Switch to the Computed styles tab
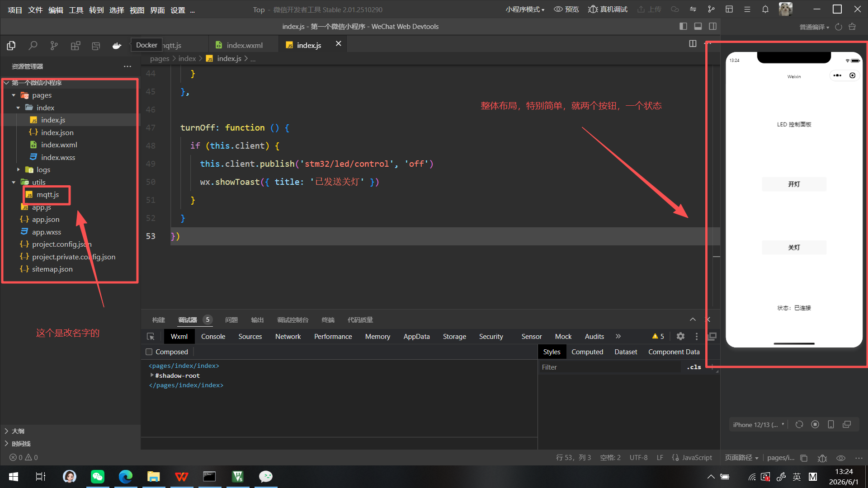 [587, 352]
